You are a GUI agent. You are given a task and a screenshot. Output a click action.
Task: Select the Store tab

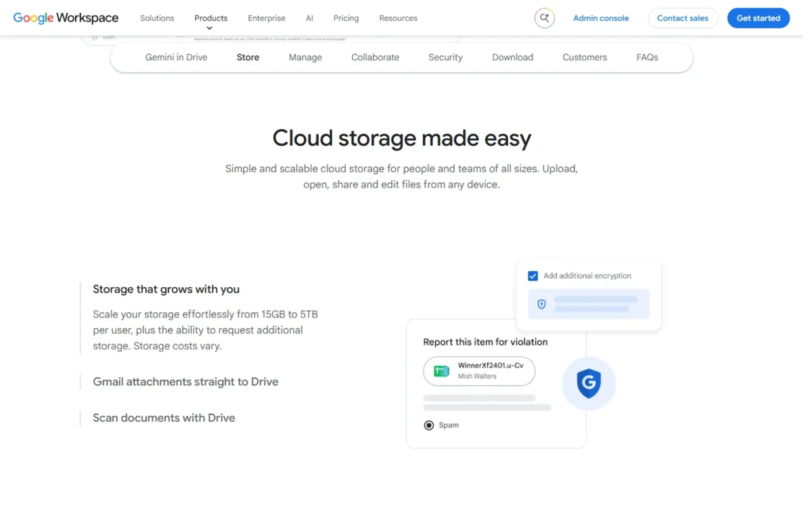[248, 58]
